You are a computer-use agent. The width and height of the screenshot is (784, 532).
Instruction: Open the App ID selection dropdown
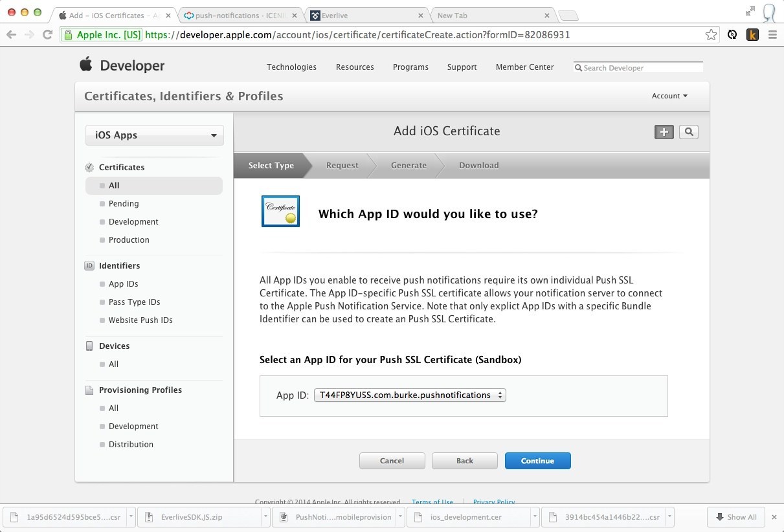coord(409,395)
